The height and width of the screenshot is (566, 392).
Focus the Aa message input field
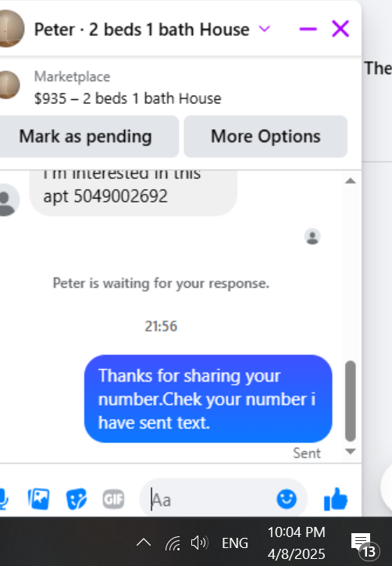(212, 500)
